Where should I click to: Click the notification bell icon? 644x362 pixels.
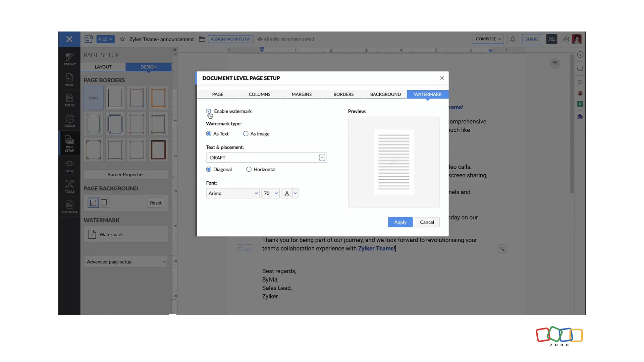tap(513, 39)
